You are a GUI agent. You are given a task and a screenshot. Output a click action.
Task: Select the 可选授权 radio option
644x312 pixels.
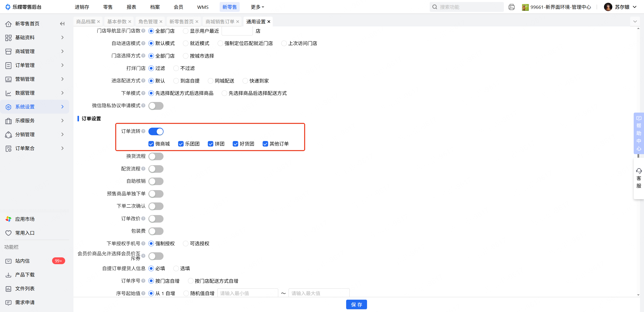pos(186,244)
